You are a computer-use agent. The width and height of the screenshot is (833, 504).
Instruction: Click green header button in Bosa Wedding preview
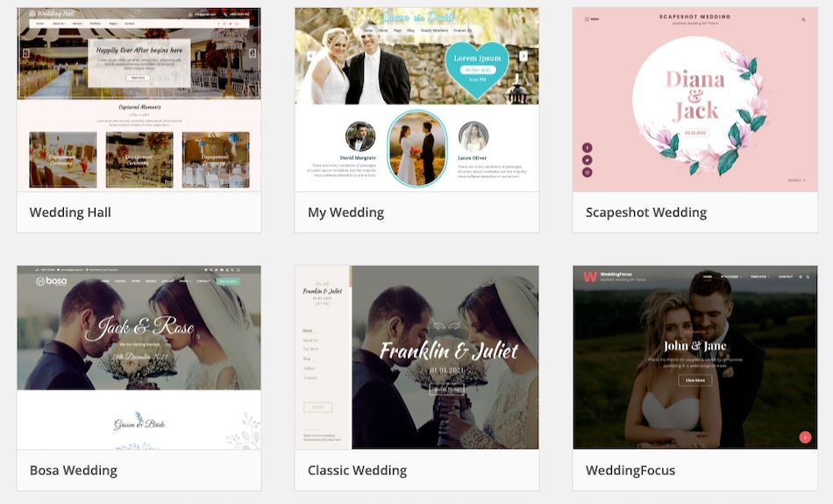tap(228, 281)
